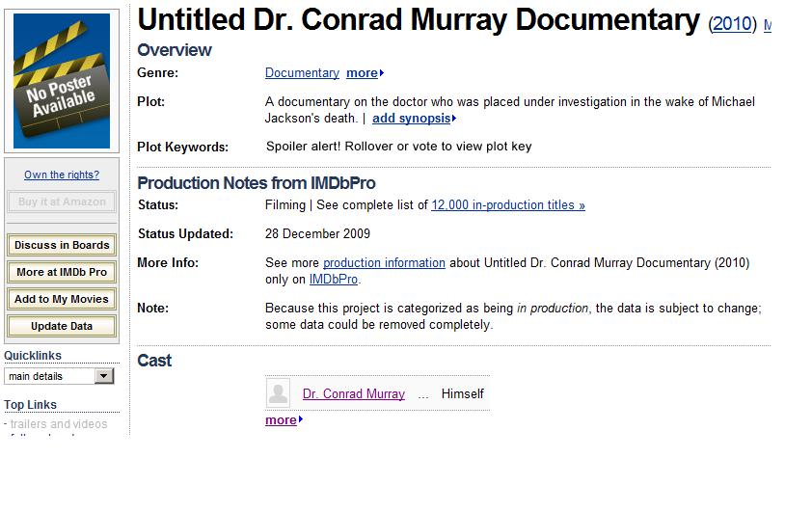Select Add to My Movies button

(x=62, y=299)
